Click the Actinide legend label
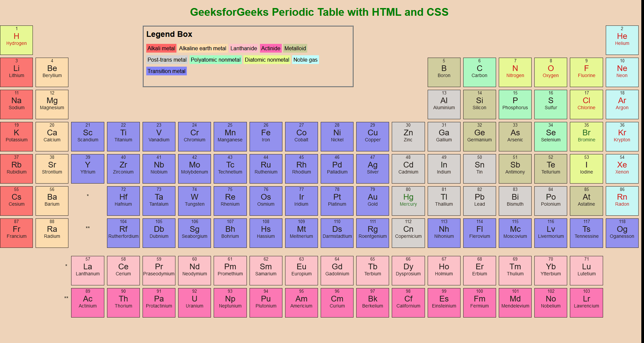 point(270,48)
